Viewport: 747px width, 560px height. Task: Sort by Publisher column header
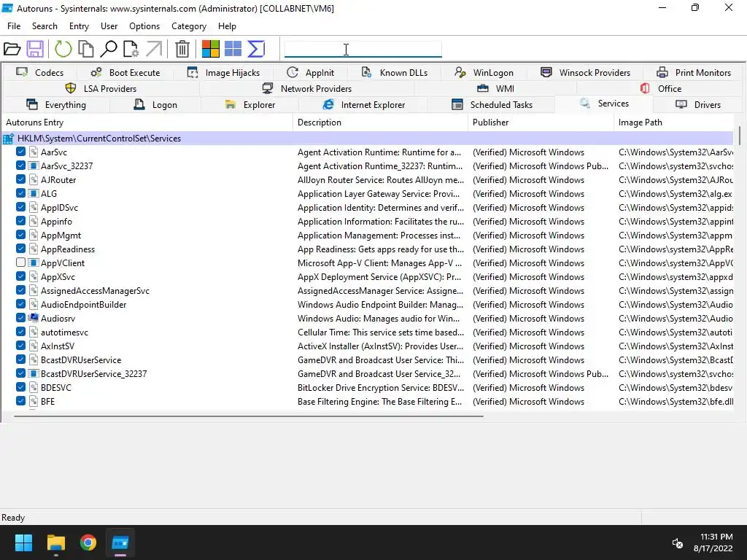click(541, 122)
